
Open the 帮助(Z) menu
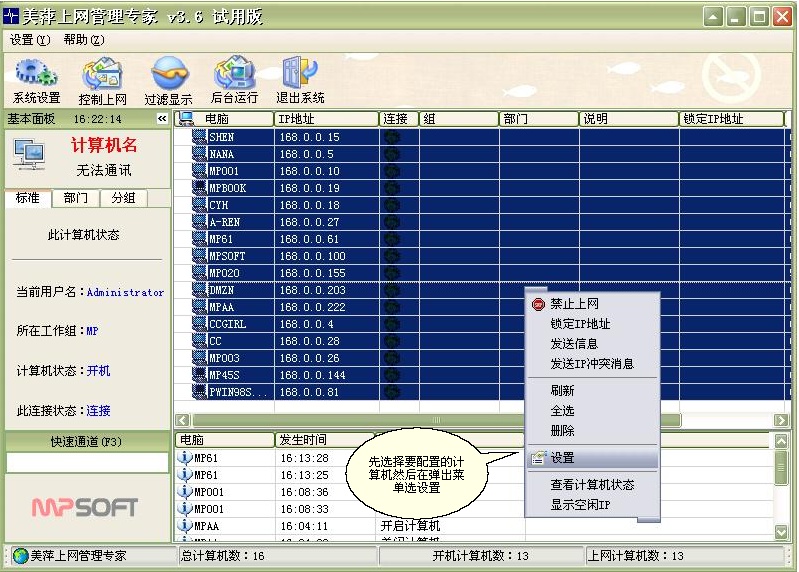tap(84, 40)
